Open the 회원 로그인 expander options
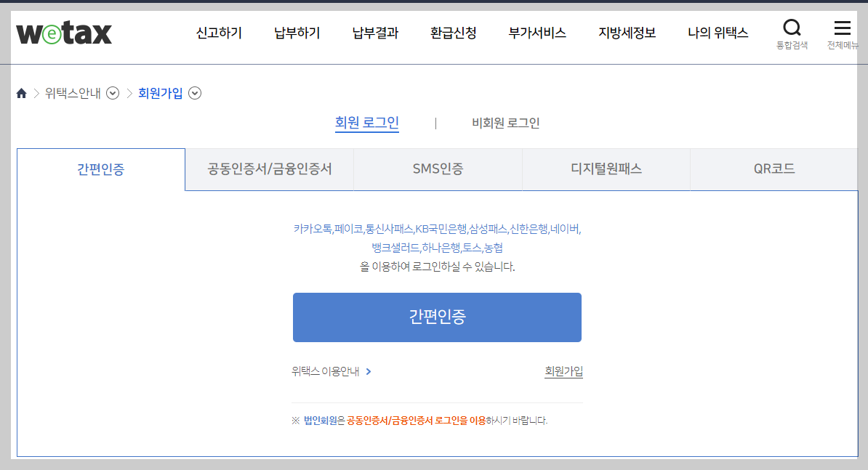 click(x=366, y=122)
